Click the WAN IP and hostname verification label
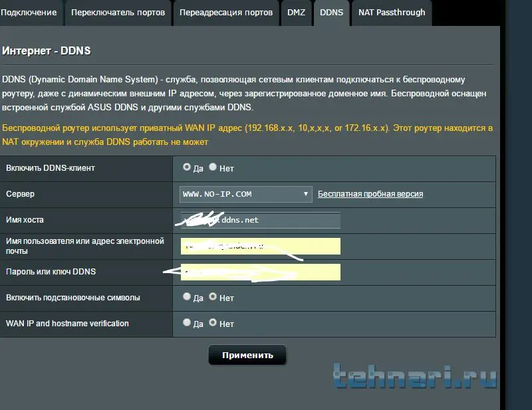This screenshot has width=532, height=410. 67,324
